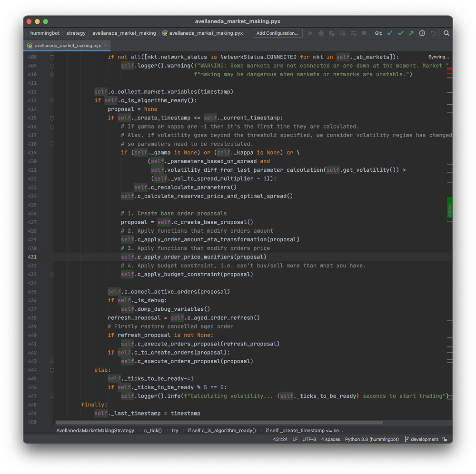The width and height of the screenshot is (476, 474).
Task: Collapse the code block at line 413
Action: click(52, 100)
